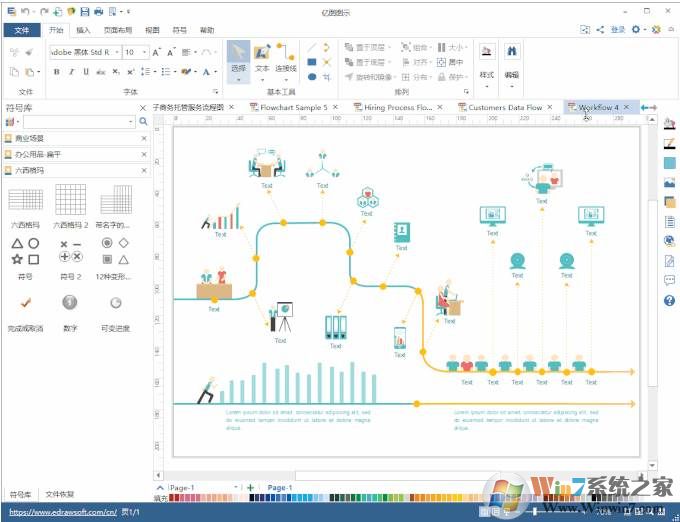Click the 登录 login link
Screen dimensions: 680x522
(x=618, y=29)
